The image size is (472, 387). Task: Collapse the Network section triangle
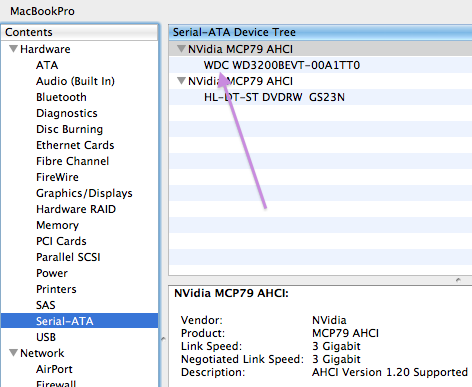click(13, 353)
